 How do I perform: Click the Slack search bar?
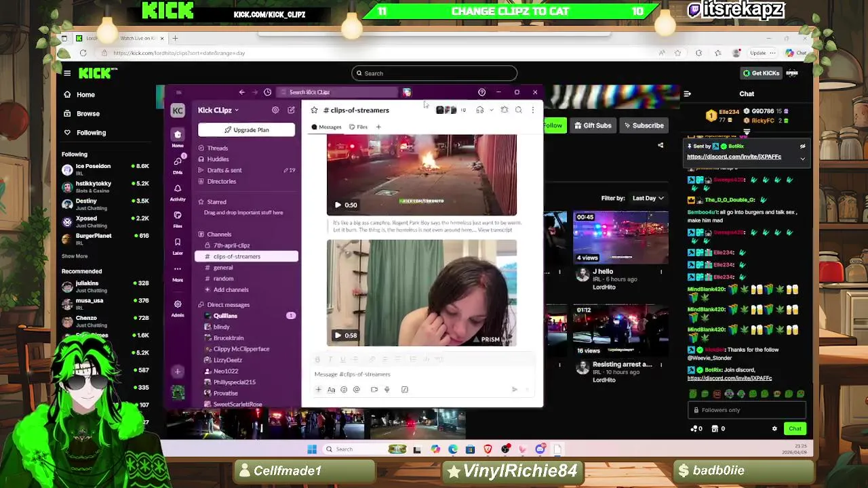tap(338, 92)
